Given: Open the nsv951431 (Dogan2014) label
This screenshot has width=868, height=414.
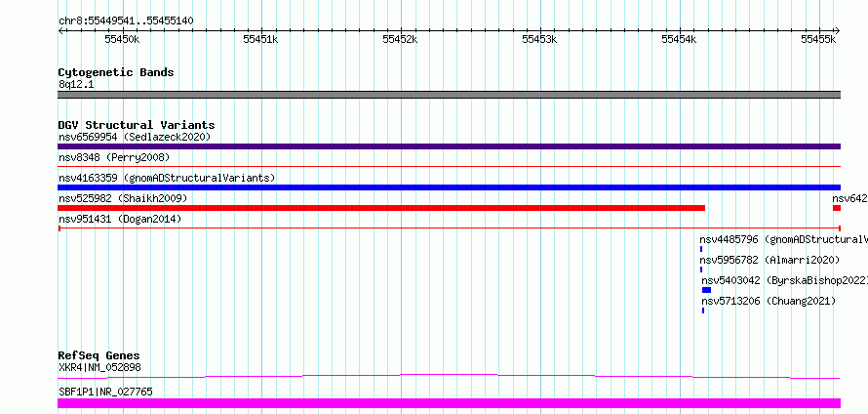Looking at the screenshot, I should [120, 219].
